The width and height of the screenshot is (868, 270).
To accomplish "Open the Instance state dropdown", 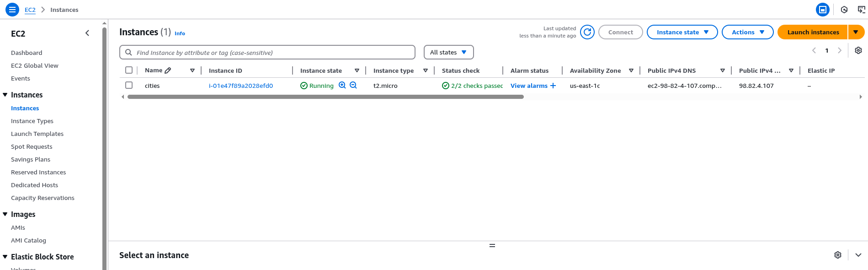I will tap(682, 32).
